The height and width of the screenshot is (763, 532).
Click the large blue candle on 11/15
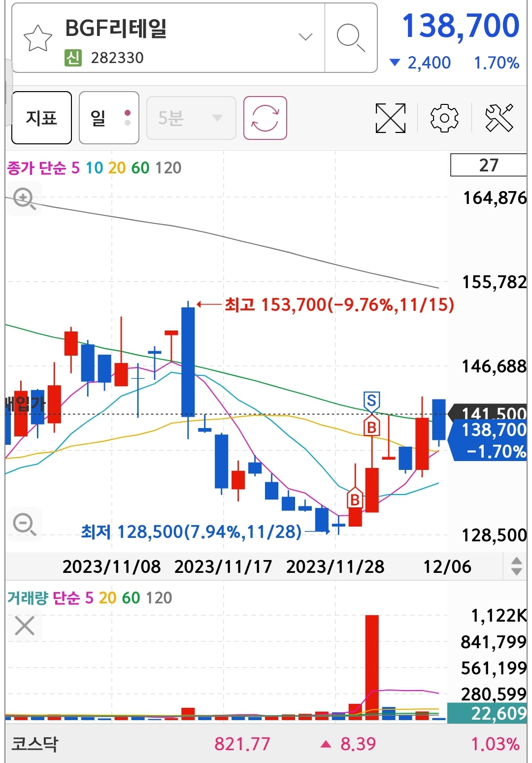(188, 362)
